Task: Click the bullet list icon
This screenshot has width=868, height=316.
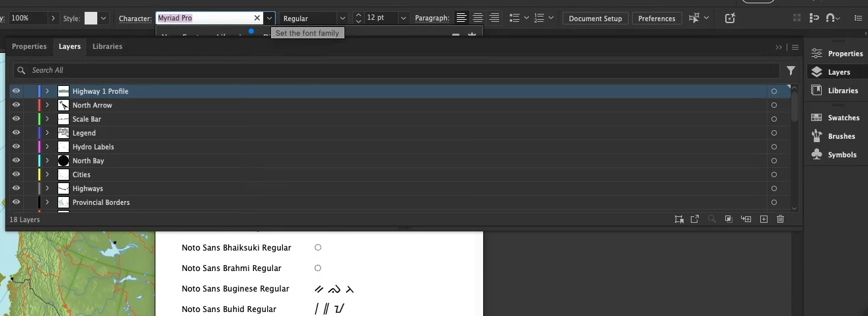Action: click(x=515, y=18)
